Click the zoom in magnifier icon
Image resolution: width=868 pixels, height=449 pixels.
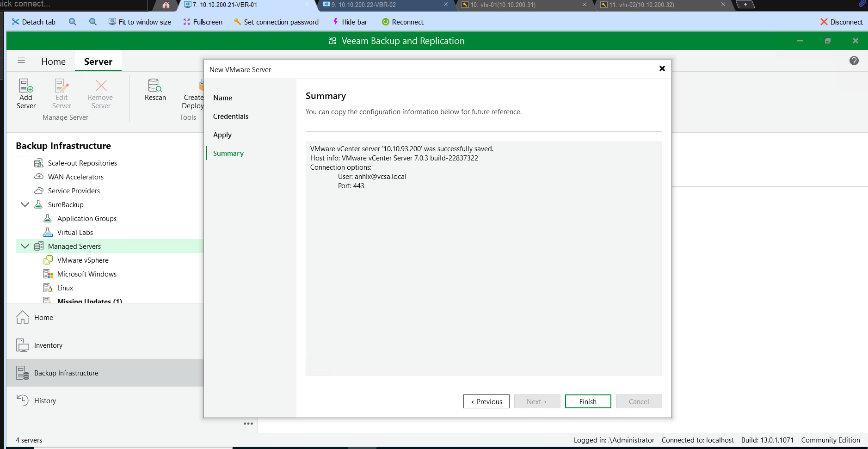tap(73, 22)
